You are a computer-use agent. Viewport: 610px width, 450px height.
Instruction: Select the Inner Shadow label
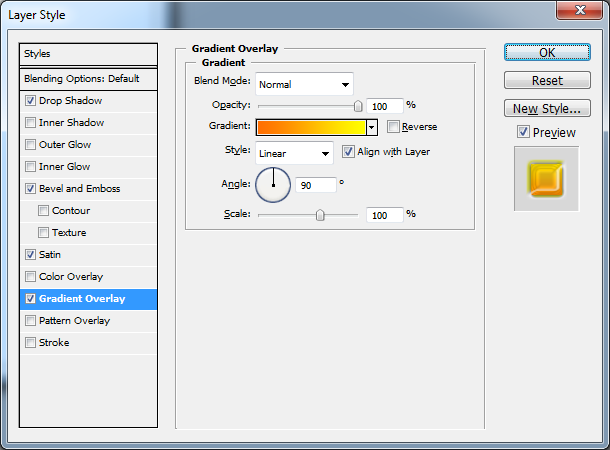tap(72, 123)
